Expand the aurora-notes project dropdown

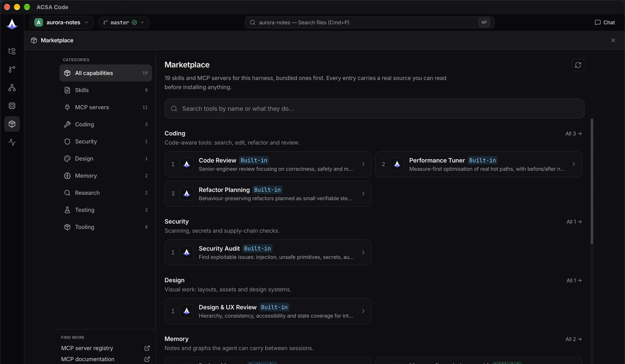coord(62,22)
